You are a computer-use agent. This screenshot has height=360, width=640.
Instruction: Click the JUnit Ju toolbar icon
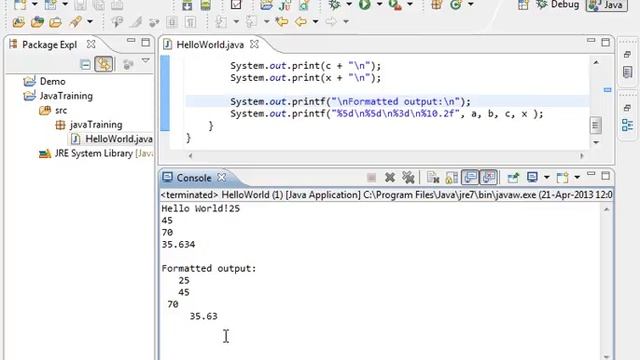click(x=285, y=5)
